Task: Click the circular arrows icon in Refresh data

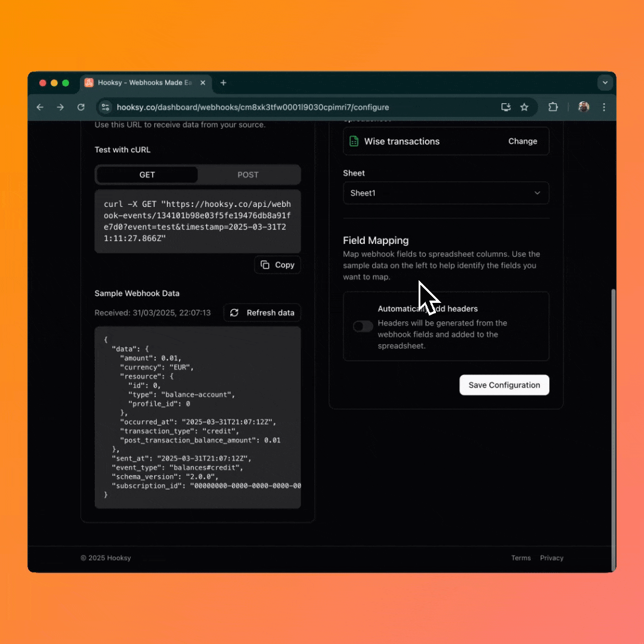Action: (234, 313)
